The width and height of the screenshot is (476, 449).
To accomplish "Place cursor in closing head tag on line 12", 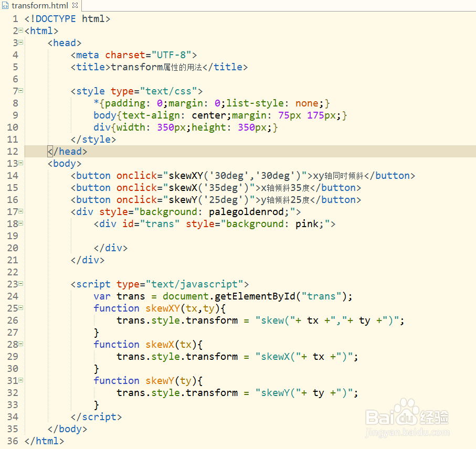I will pyautogui.click(x=67, y=152).
